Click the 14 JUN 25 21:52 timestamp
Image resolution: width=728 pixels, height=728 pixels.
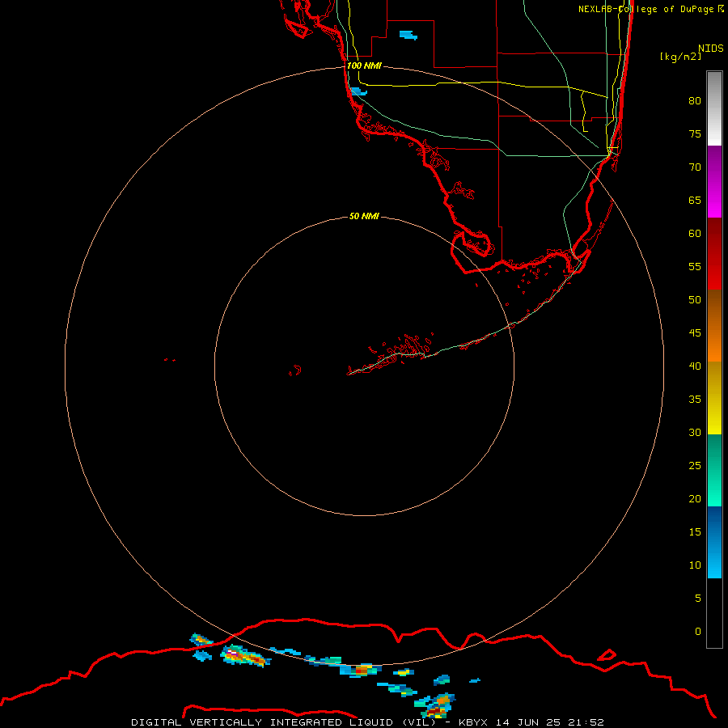tap(550, 722)
